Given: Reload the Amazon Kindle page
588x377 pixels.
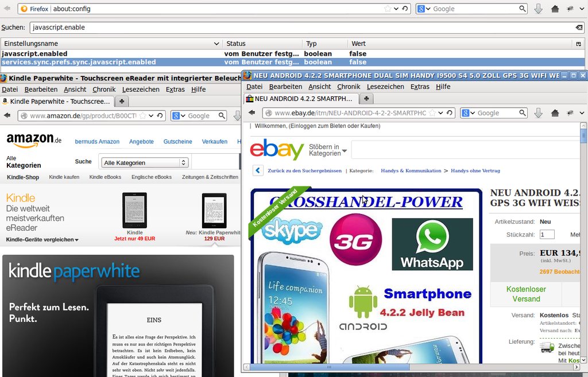Looking at the screenshot, I should point(160,116).
